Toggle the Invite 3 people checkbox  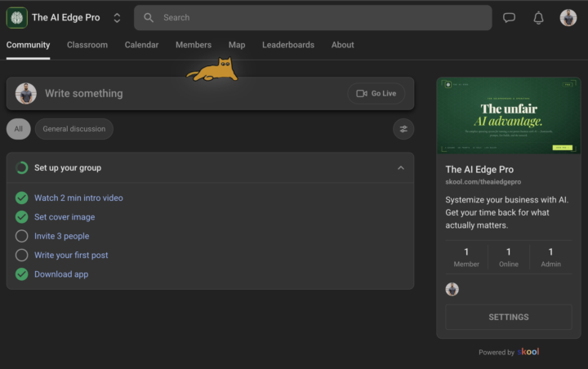coord(22,236)
